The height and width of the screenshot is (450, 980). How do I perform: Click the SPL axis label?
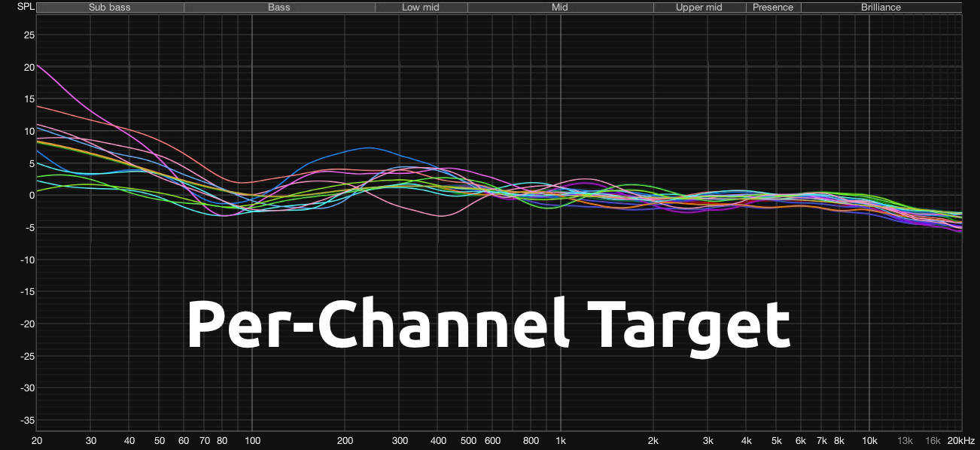[x=26, y=7]
